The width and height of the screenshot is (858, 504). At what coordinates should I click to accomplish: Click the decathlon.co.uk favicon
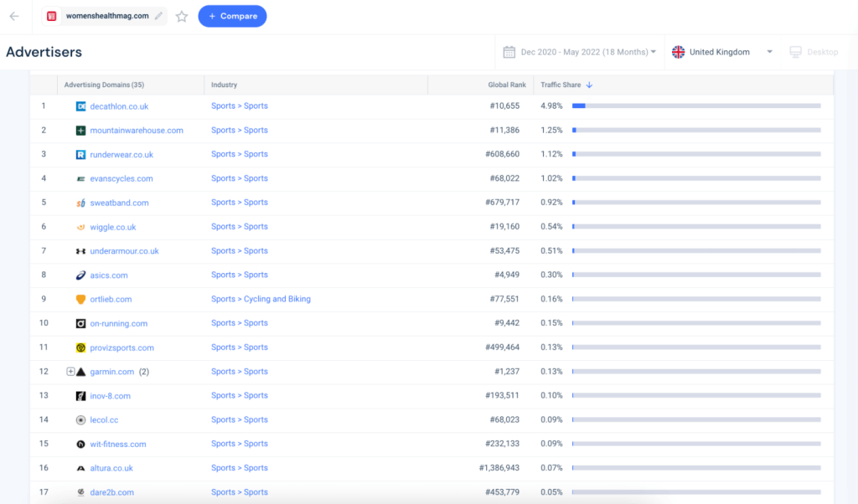80,106
